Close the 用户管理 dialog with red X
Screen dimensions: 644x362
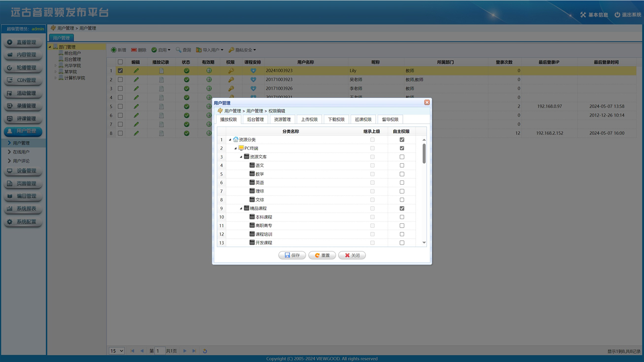coord(427,102)
